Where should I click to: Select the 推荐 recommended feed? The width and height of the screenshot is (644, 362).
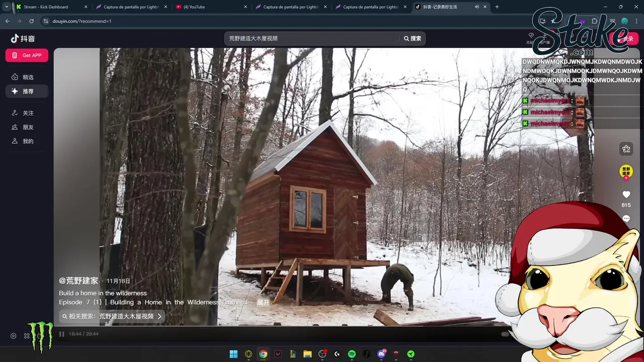coord(27,91)
